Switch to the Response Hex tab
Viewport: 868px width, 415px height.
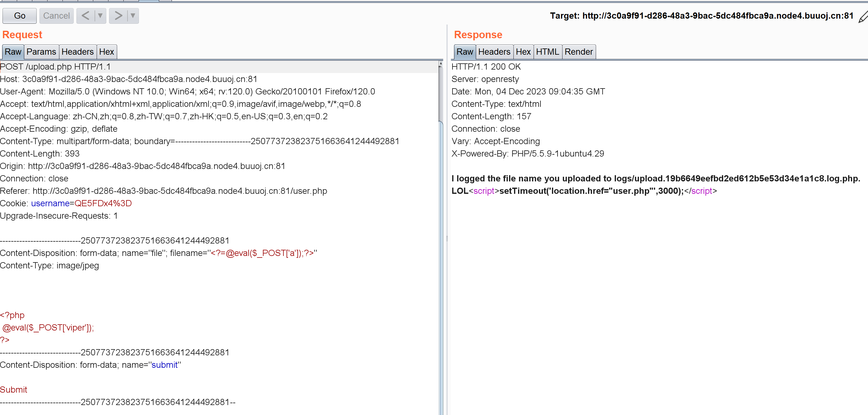pyautogui.click(x=523, y=52)
